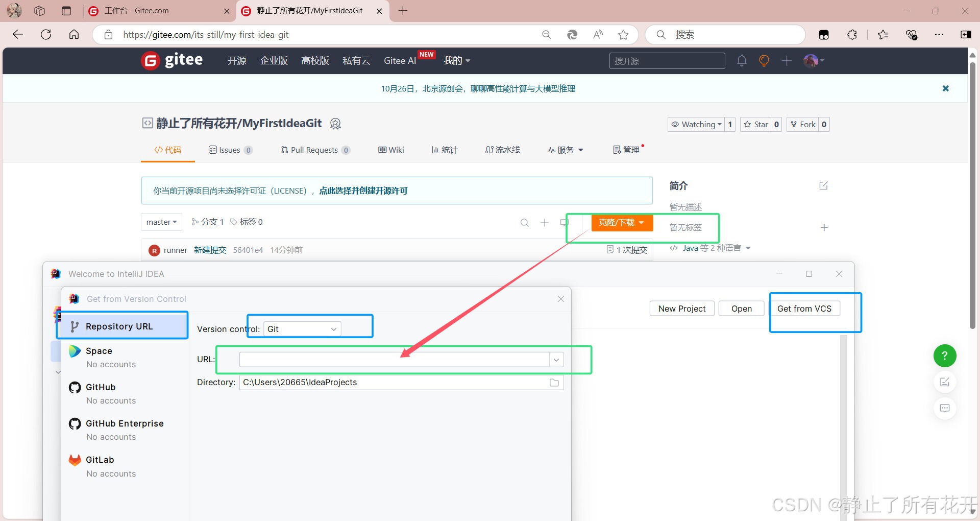Screen dimensions: 980x521
Task: Click the read aloud icon
Action: click(598, 34)
